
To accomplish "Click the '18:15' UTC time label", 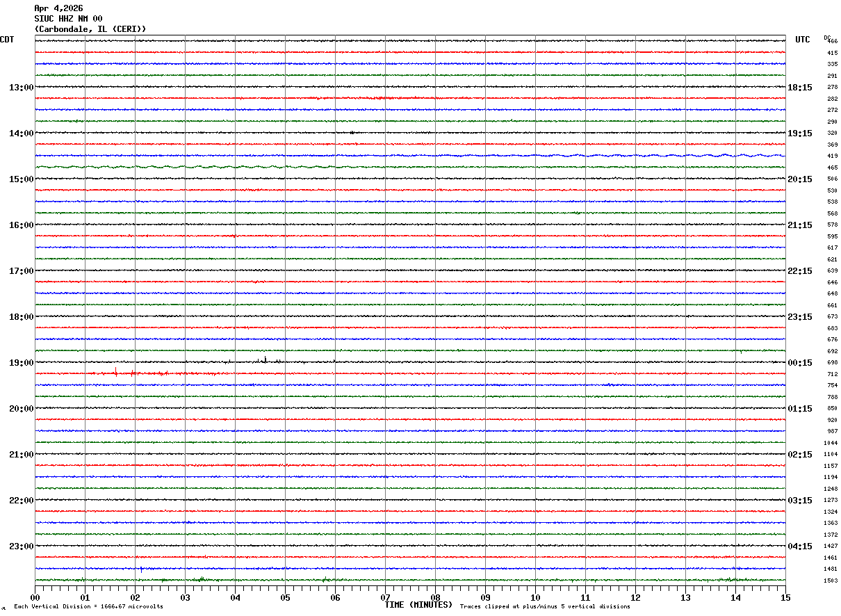I will coord(799,88).
